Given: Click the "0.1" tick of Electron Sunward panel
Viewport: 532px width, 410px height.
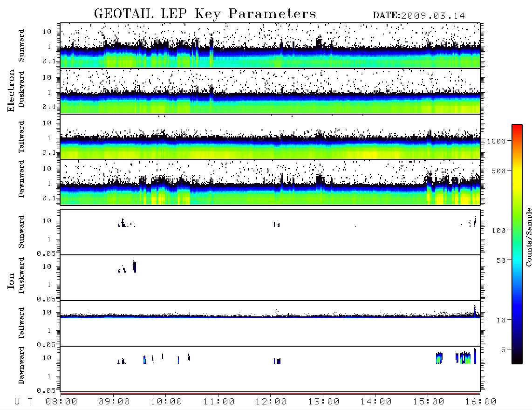Looking at the screenshot, I should 49,61.
